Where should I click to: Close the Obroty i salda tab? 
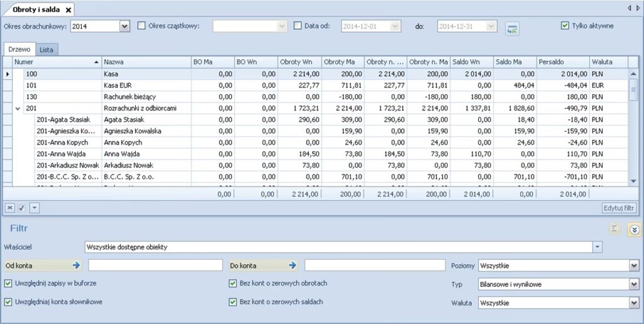pos(68,9)
